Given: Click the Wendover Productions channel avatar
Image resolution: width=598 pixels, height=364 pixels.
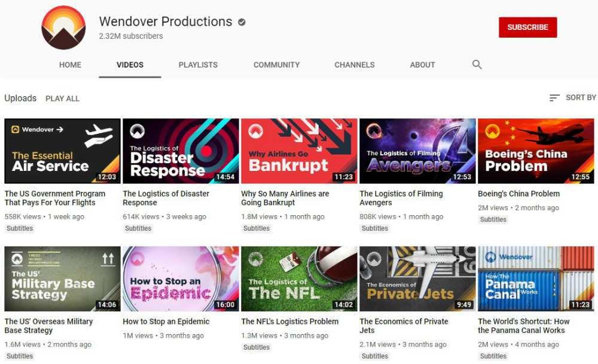Looking at the screenshot, I should tap(64, 28).
